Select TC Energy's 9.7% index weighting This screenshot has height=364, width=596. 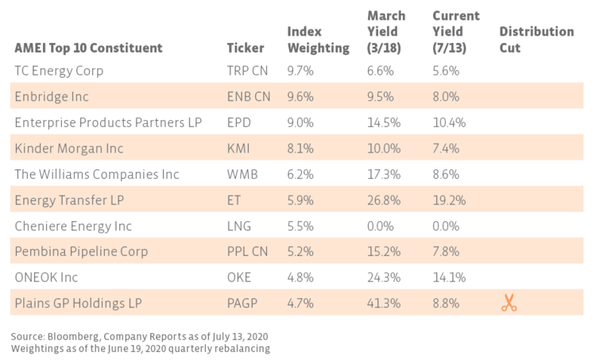(299, 71)
